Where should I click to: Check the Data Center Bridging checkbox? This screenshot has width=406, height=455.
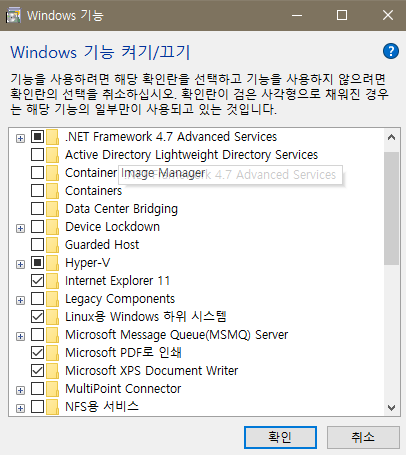[x=37, y=209]
